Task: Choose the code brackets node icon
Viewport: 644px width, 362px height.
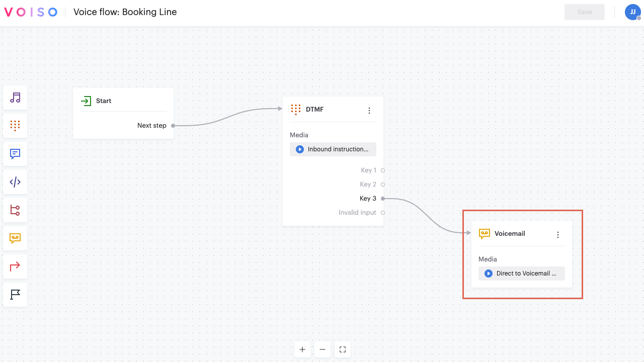Action: (15, 182)
